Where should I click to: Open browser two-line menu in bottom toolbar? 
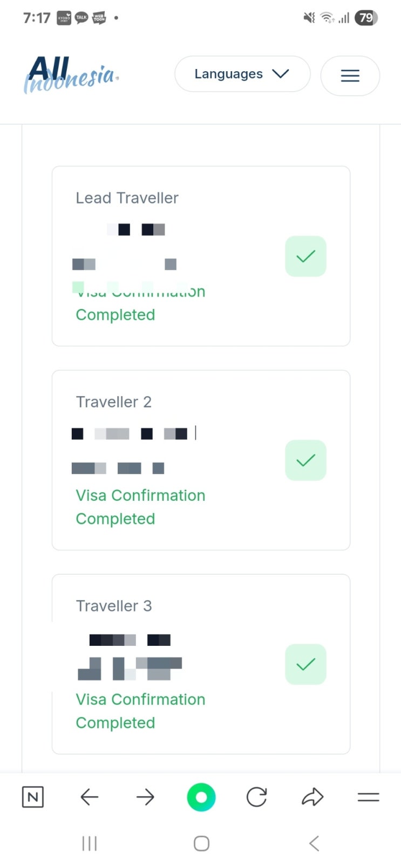[x=368, y=797]
